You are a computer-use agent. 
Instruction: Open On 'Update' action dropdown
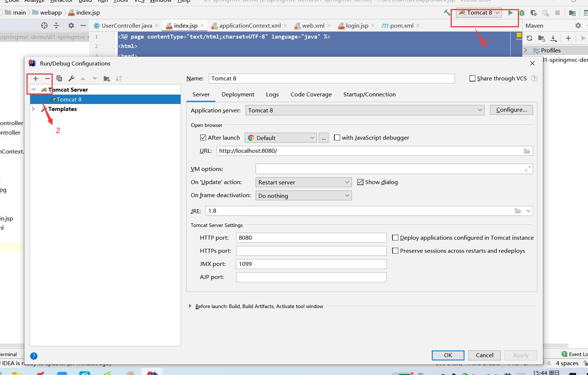point(303,182)
